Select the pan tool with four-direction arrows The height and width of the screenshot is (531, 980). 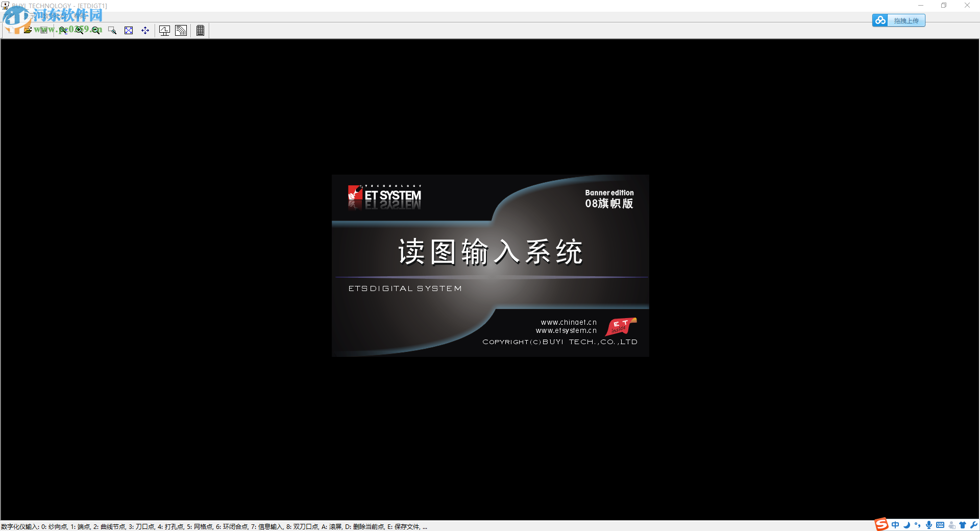[145, 30]
